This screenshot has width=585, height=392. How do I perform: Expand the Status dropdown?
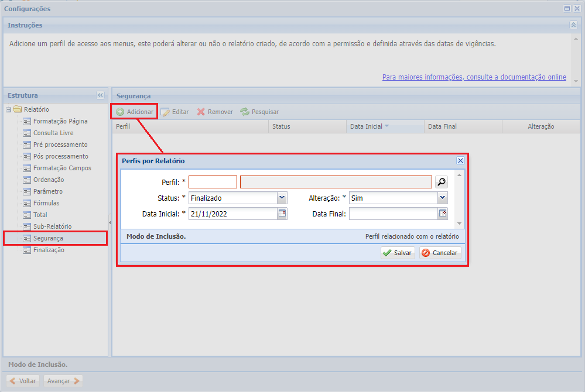tap(282, 198)
